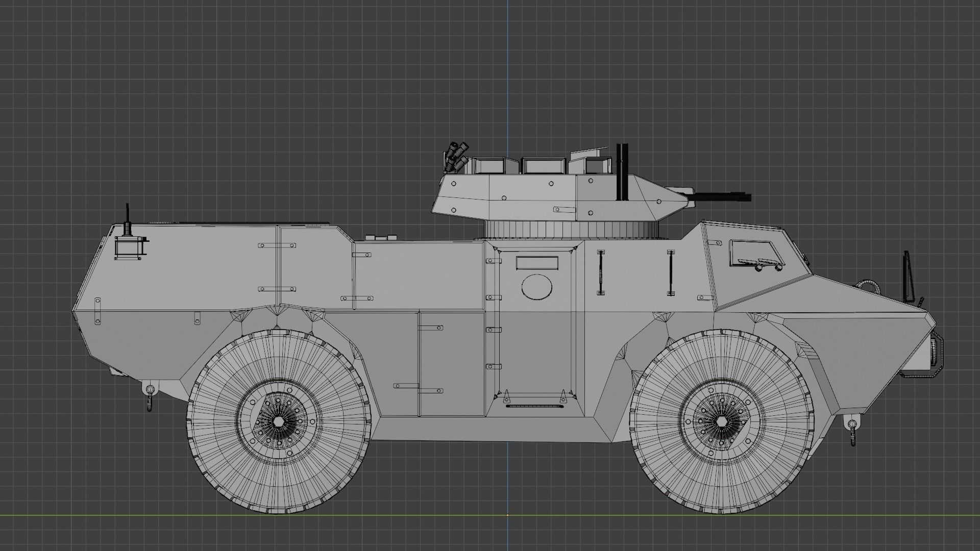Select the blue vertical axis line

click(508, 77)
